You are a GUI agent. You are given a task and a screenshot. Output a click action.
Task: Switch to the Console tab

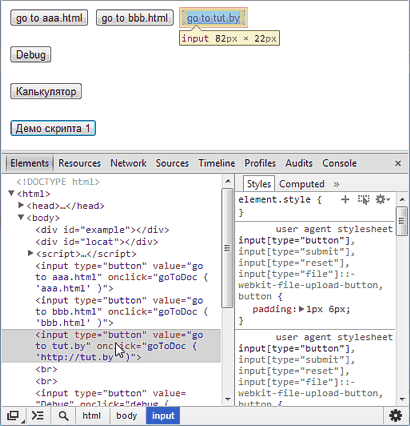(x=339, y=163)
